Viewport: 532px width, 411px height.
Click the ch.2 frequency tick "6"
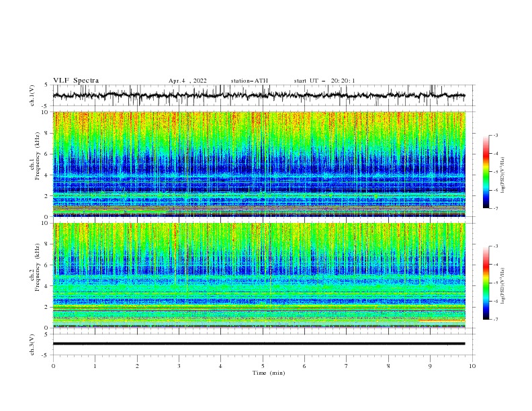click(x=47, y=265)
